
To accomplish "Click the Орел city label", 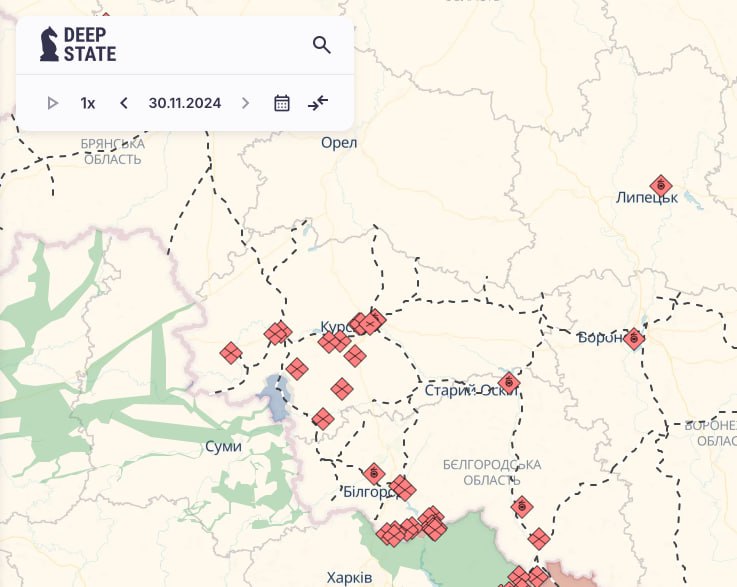I will click(339, 143).
